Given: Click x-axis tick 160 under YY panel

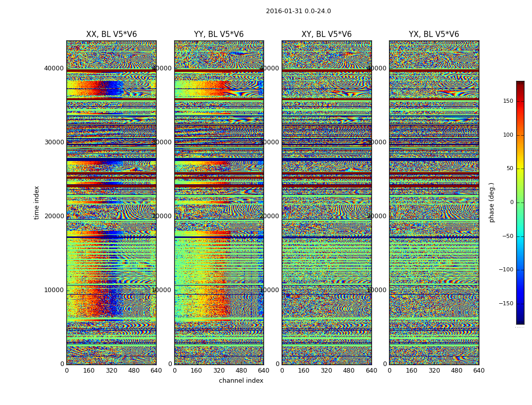Looking at the screenshot, I should pos(197,371).
